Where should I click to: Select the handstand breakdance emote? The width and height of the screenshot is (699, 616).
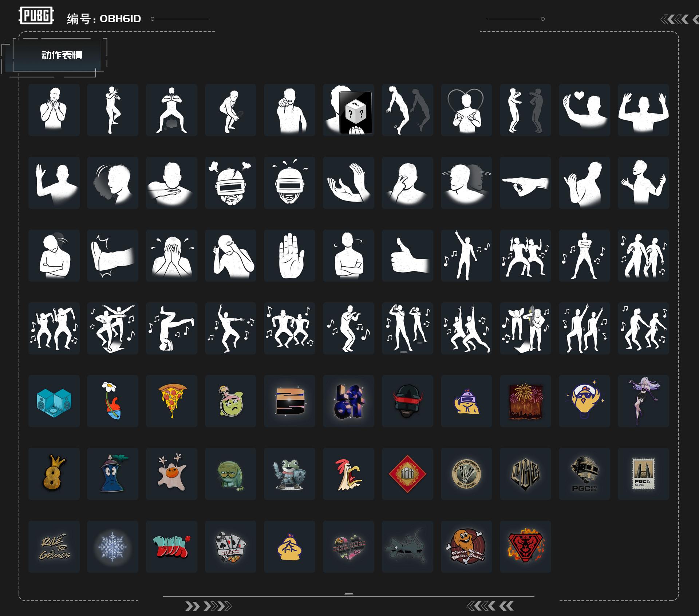(171, 328)
